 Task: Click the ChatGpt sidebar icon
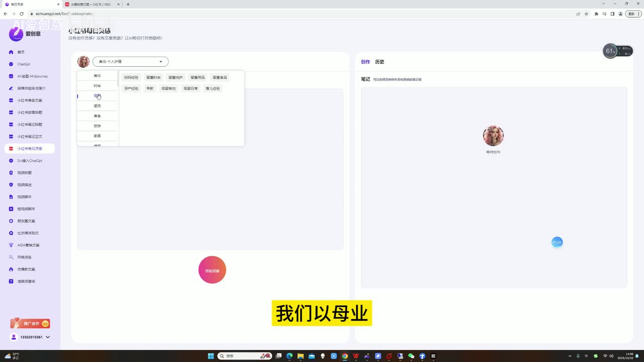tap(11, 64)
